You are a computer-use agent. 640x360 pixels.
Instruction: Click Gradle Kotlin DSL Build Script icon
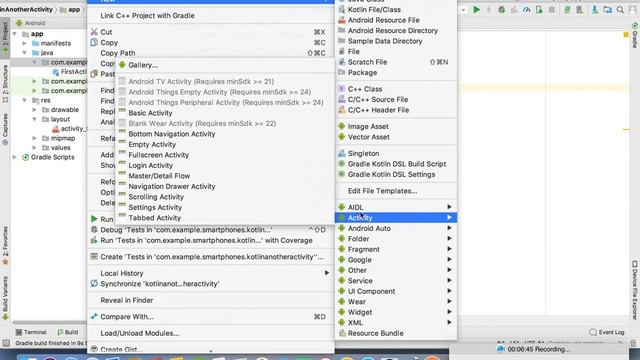click(x=342, y=164)
